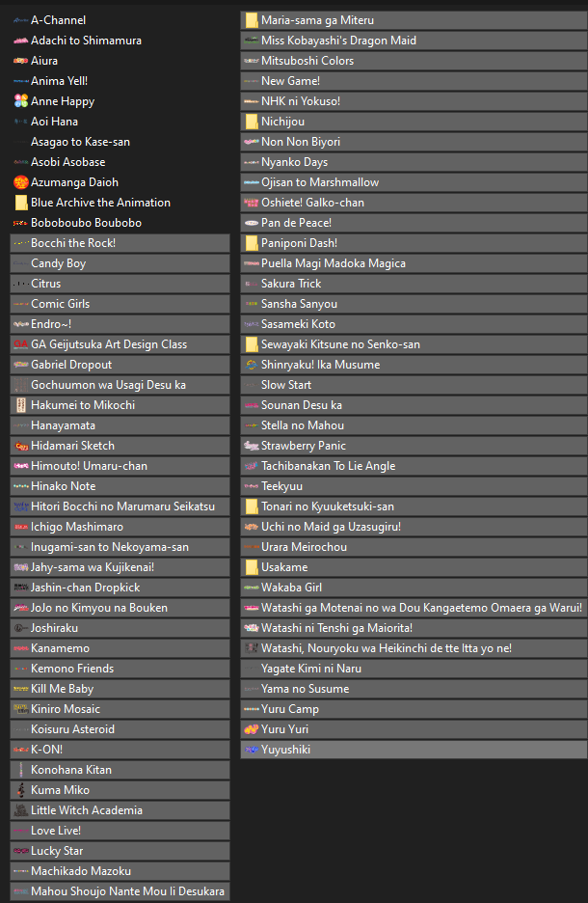Viewport: 588px width, 903px height.
Task: Click the Yuru Yuri icon
Action: (252, 729)
